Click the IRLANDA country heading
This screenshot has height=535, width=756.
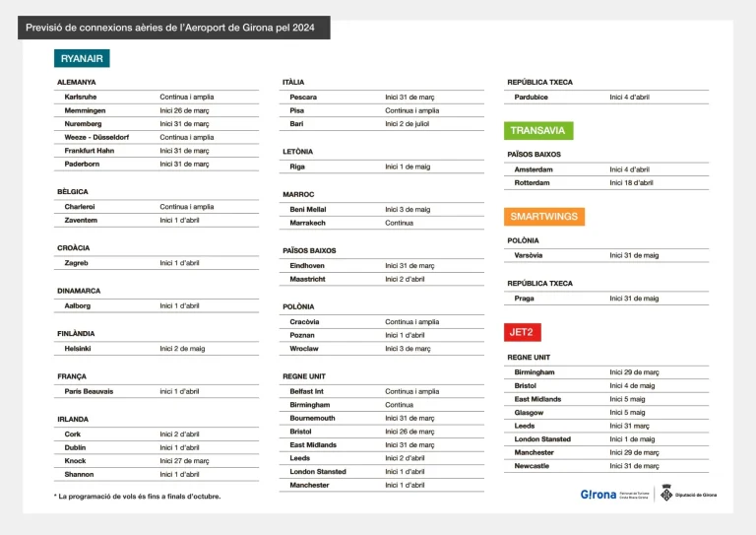[73, 419]
